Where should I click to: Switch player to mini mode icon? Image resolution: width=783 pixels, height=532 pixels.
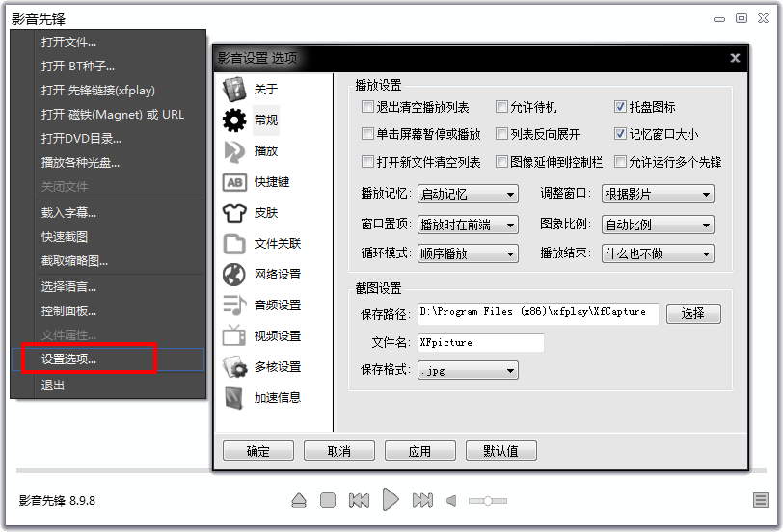click(x=742, y=18)
